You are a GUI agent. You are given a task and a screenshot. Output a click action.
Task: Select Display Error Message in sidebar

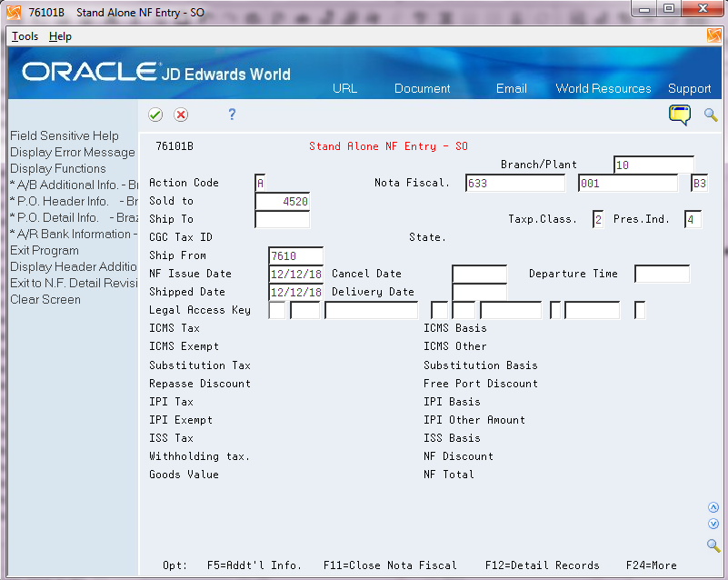pos(73,153)
